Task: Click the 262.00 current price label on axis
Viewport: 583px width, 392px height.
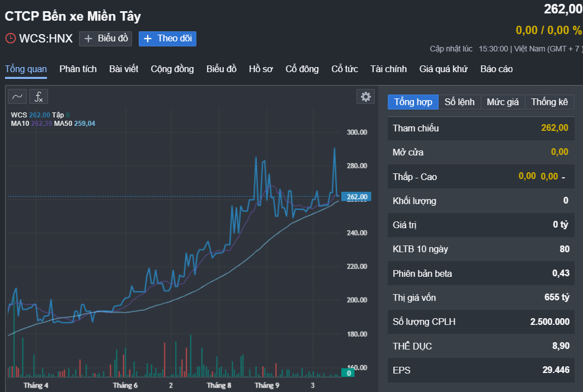Action: pyautogui.click(x=356, y=197)
